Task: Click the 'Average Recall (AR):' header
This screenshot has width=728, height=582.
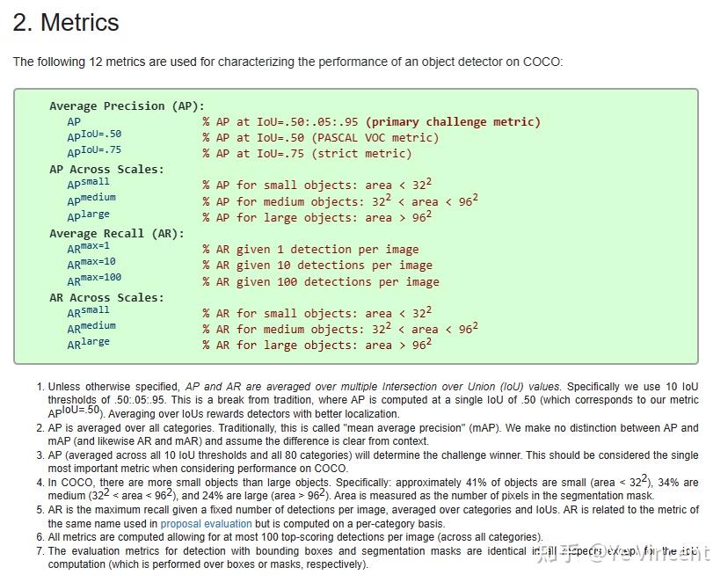Action: coord(117,234)
